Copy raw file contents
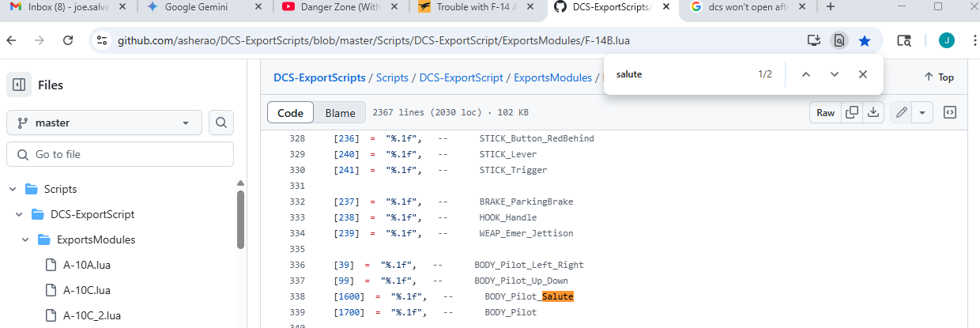 (x=852, y=113)
